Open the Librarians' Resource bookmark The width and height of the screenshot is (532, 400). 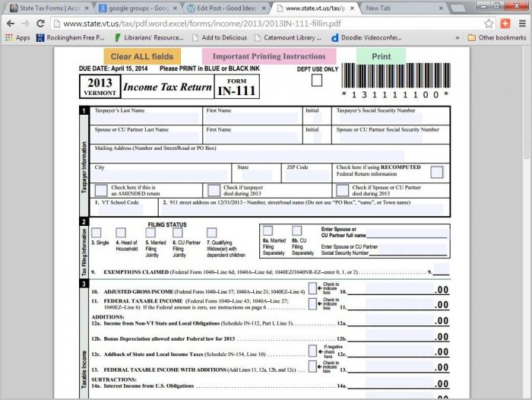pyautogui.click(x=149, y=38)
